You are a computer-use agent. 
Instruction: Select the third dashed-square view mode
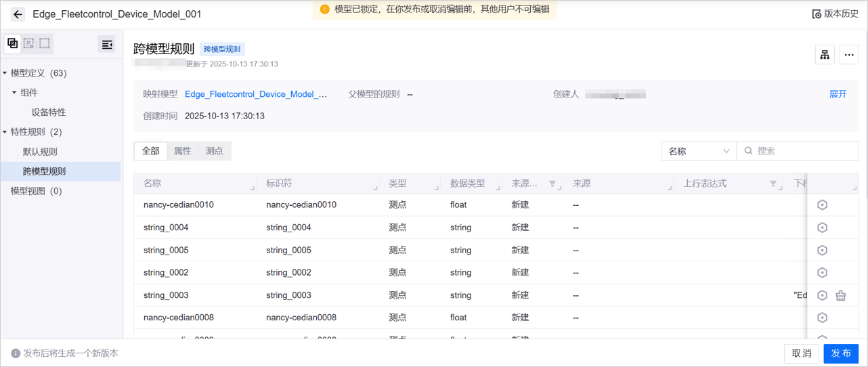click(x=45, y=43)
